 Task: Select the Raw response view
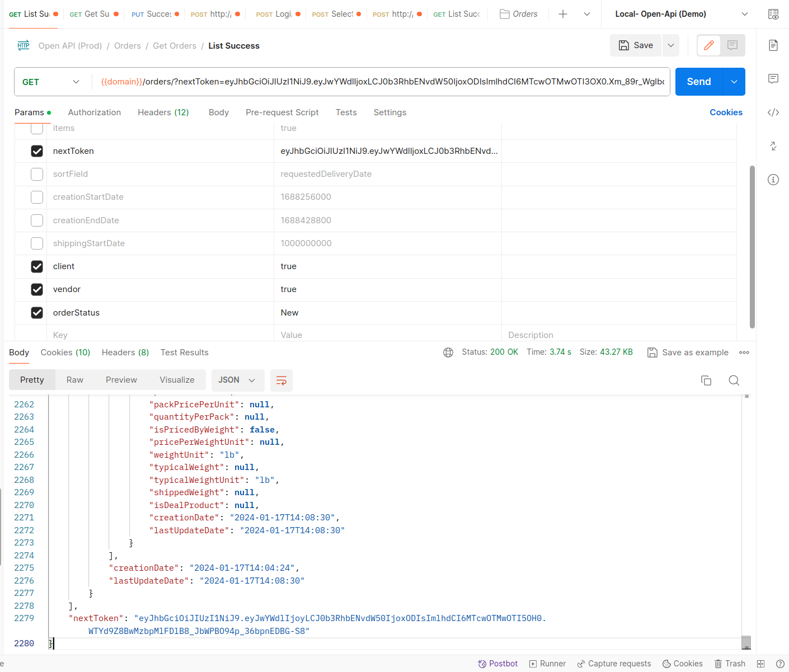[75, 380]
